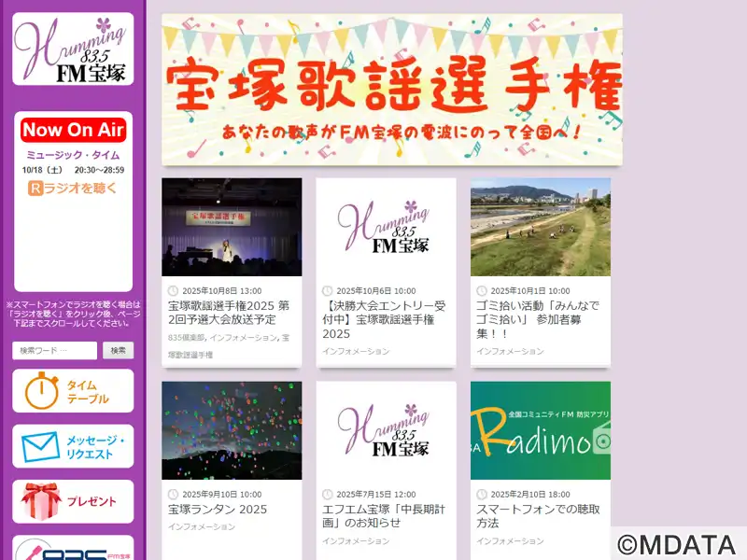Click the red Now On Air badge
The width and height of the screenshot is (747, 560).
74,130
